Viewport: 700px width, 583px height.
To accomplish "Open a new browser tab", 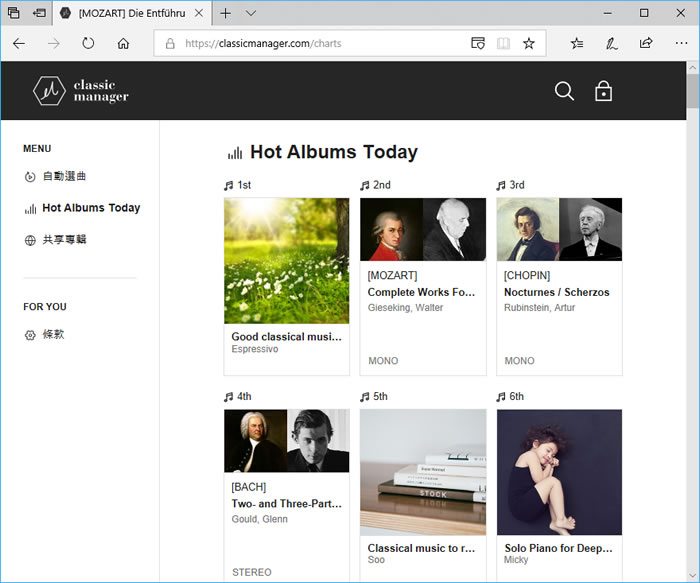I will tap(226, 13).
